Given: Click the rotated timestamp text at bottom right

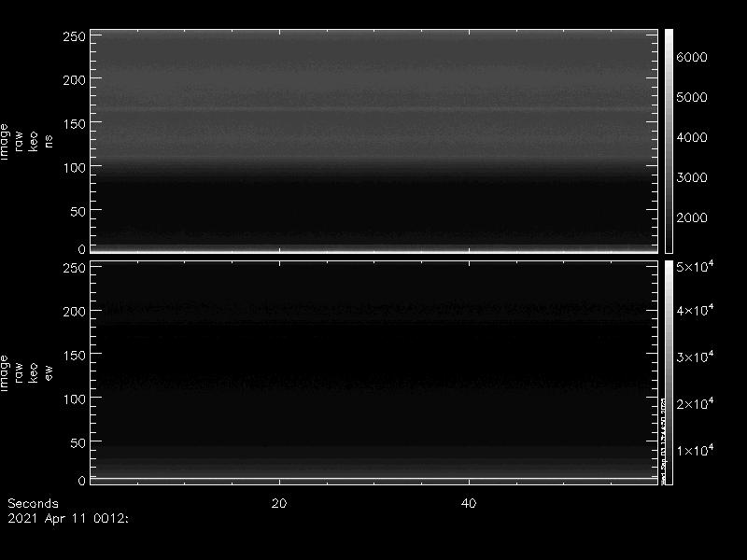Looking at the screenshot, I should 663,441.
